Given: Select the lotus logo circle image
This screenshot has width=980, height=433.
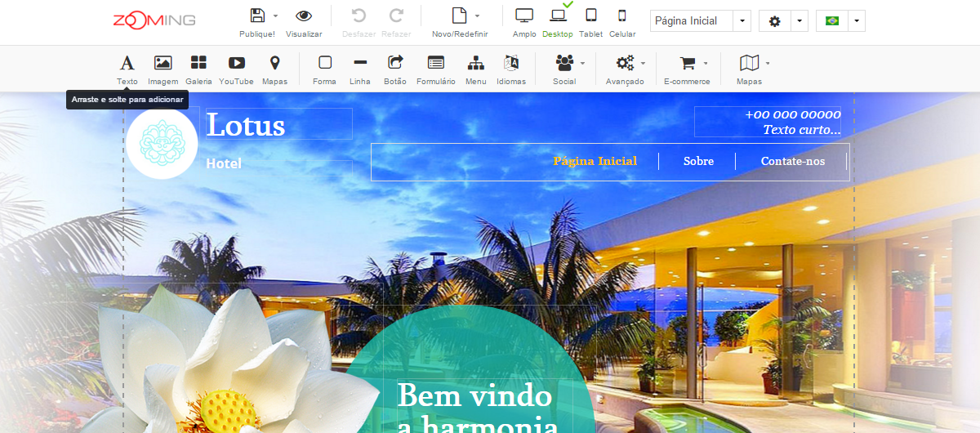Looking at the screenshot, I should click(x=163, y=143).
